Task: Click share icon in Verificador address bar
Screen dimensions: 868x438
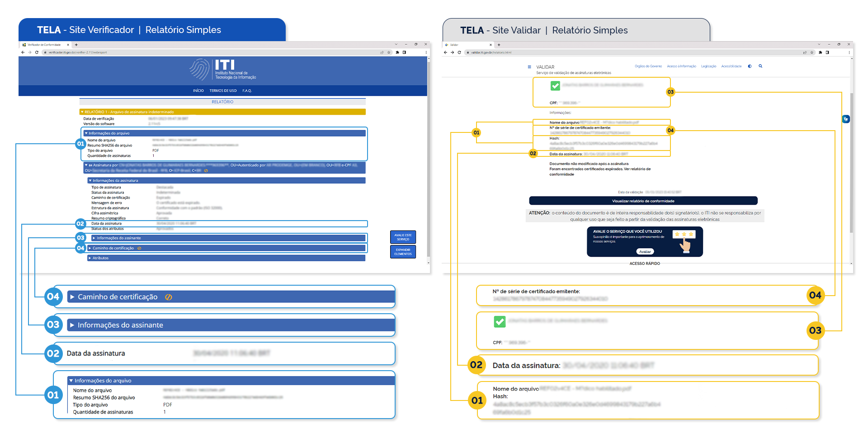Action: 382,52
